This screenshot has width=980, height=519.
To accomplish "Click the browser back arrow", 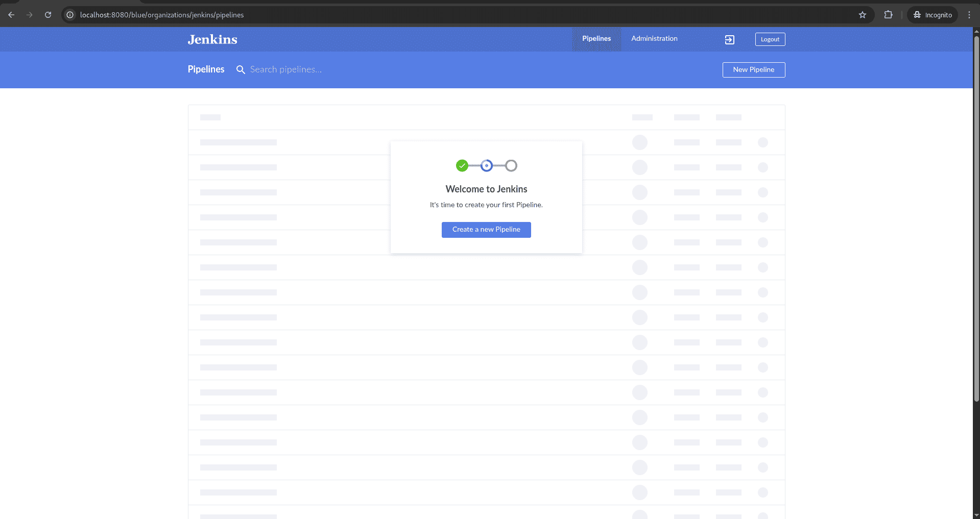I will [x=11, y=15].
